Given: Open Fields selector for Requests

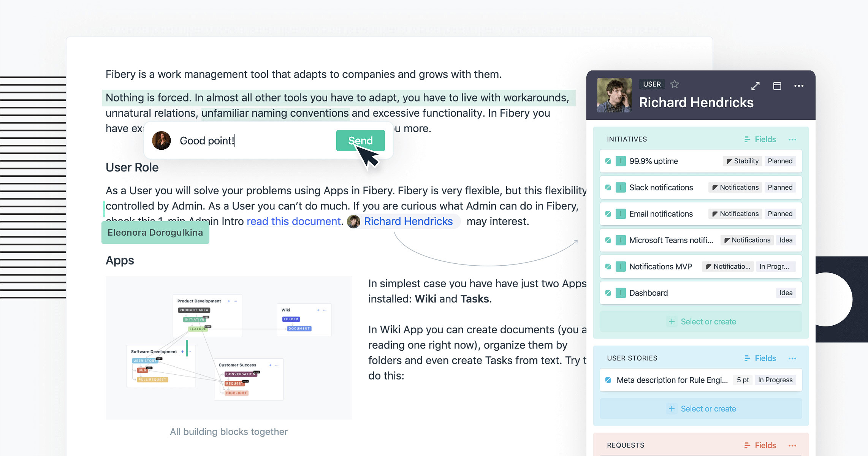Looking at the screenshot, I should (760, 445).
